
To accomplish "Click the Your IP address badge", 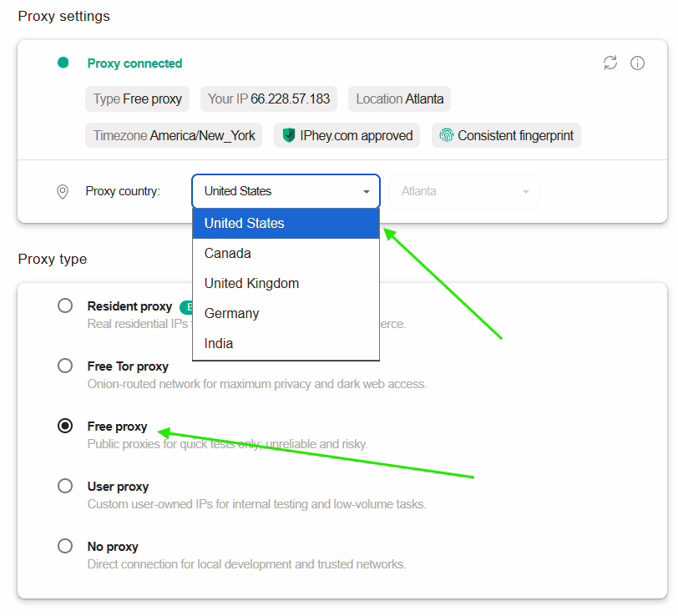I will coord(269,98).
